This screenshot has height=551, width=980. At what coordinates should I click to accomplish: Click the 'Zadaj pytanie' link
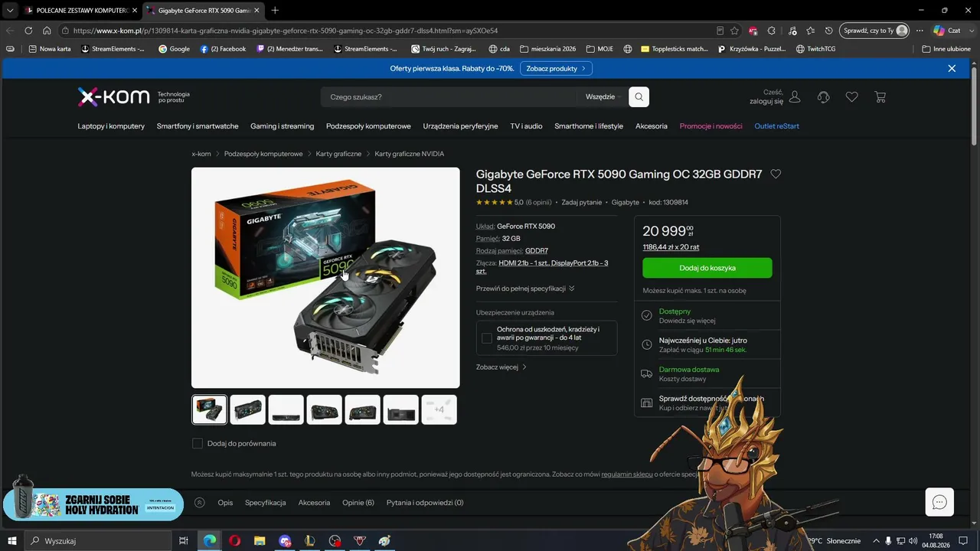click(582, 203)
